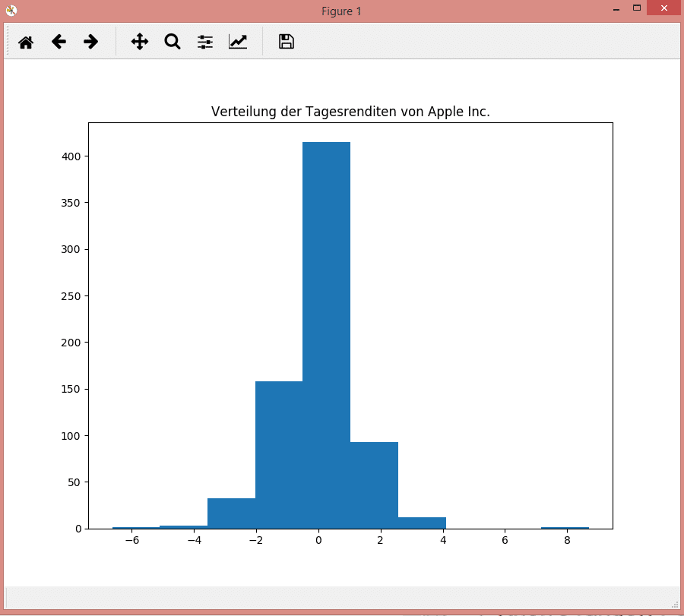This screenshot has width=684, height=616.
Task: Reset the plot to the original view with the Home icon
Action: click(x=26, y=43)
